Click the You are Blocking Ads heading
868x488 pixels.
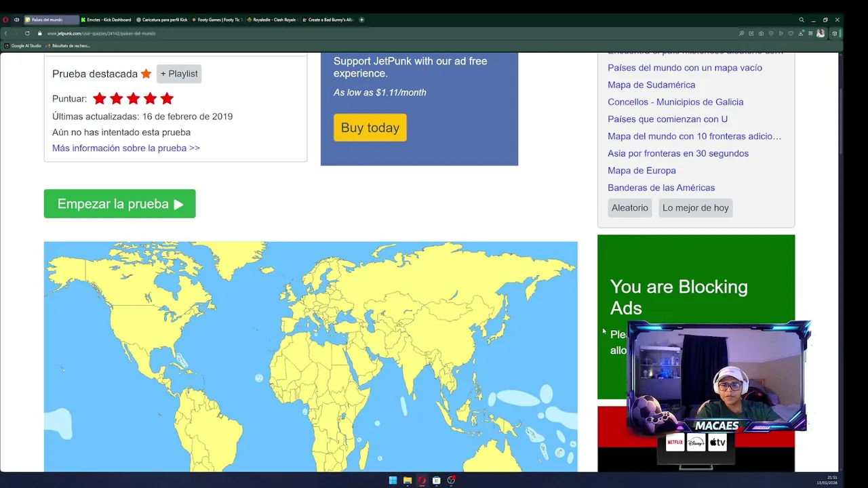[679, 297]
